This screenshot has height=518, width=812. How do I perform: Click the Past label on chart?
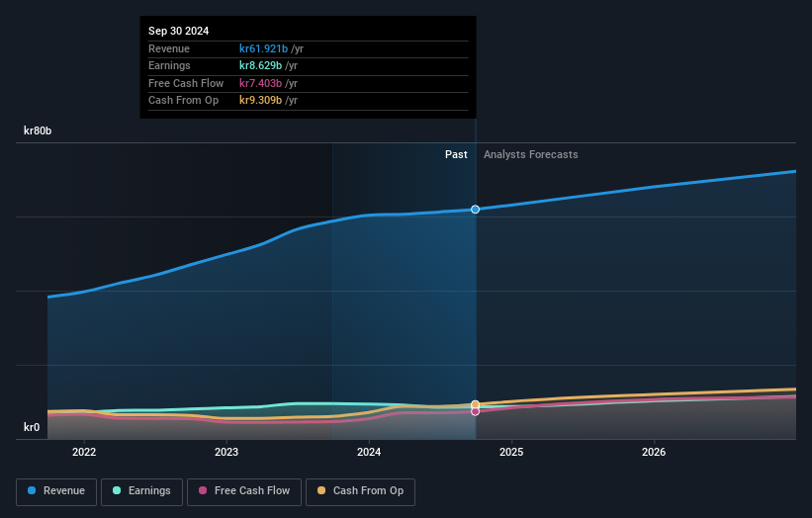[456, 155]
